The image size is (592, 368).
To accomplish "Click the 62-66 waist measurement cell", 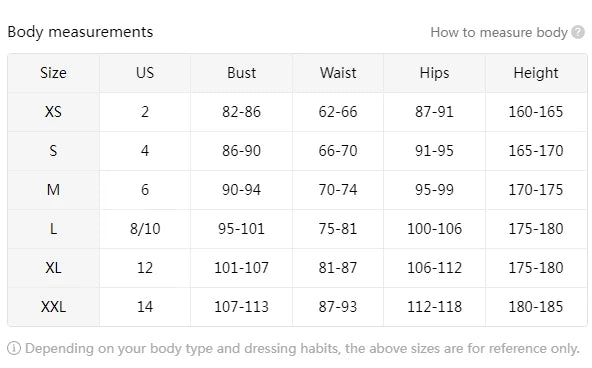I will point(338,112).
